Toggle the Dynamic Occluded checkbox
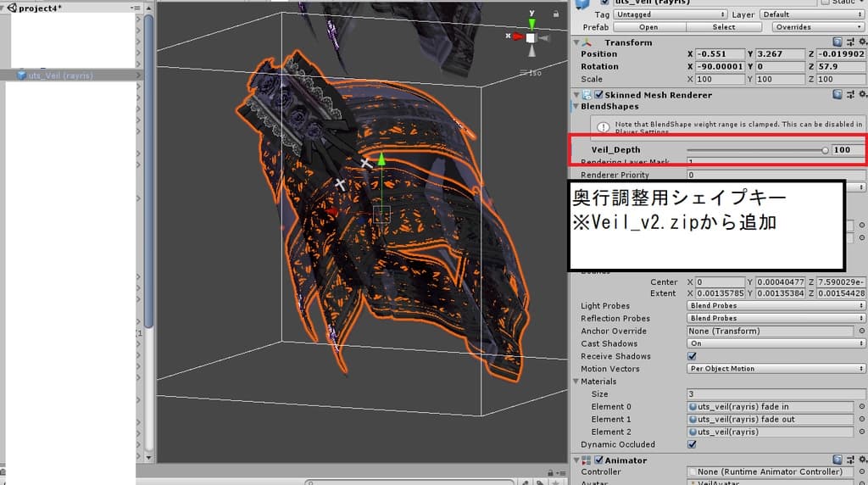Screen dimensions: 868x485 [692, 444]
